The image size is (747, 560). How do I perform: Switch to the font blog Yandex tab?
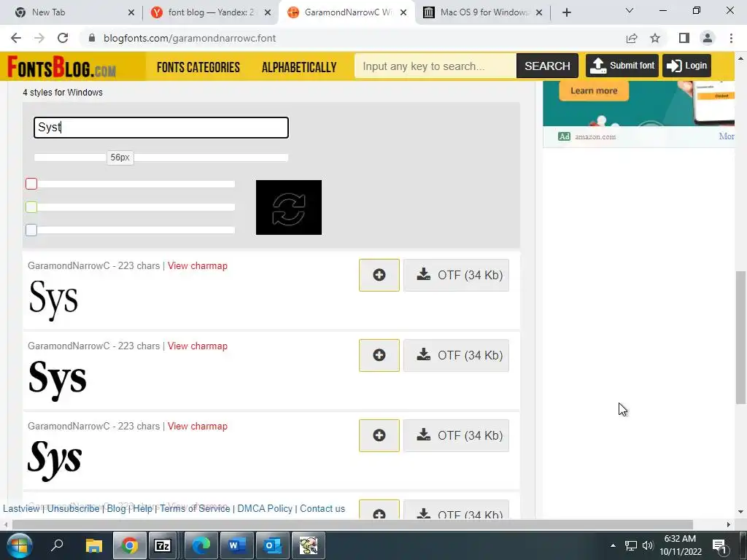[x=210, y=12]
